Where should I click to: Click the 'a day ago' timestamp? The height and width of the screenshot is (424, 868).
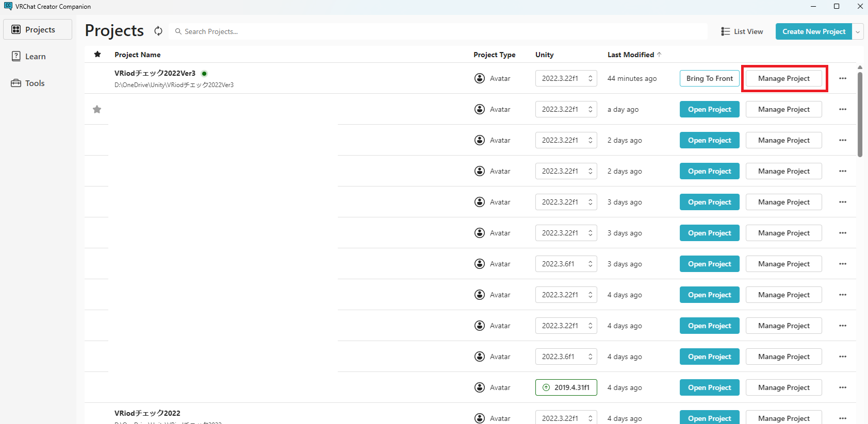click(x=623, y=109)
